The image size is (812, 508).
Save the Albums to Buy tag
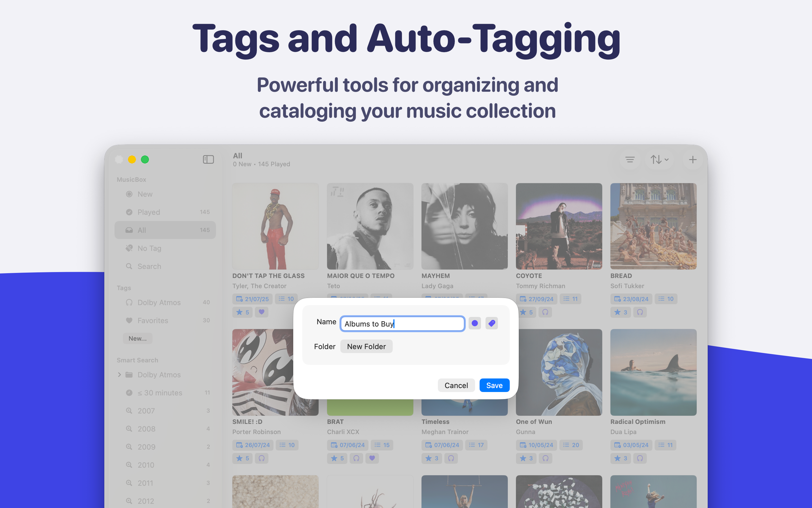(x=494, y=385)
